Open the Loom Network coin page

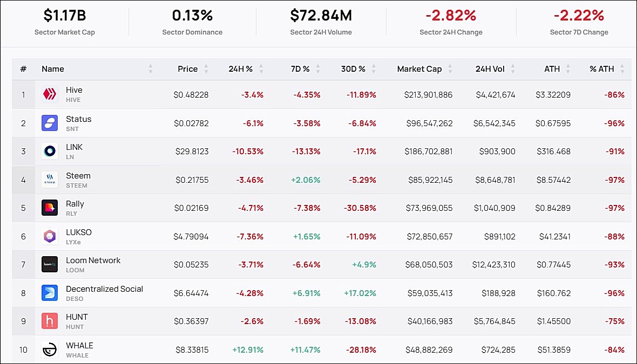[93, 260]
